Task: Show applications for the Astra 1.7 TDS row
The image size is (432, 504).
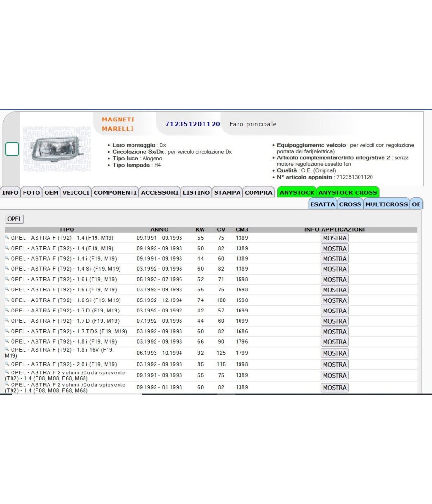Action: click(335, 332)
